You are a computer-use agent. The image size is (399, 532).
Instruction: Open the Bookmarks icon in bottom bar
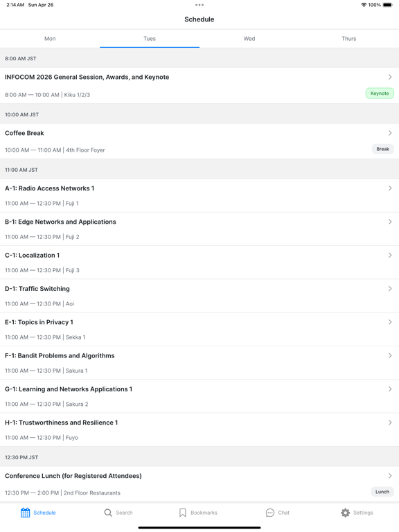183,513
